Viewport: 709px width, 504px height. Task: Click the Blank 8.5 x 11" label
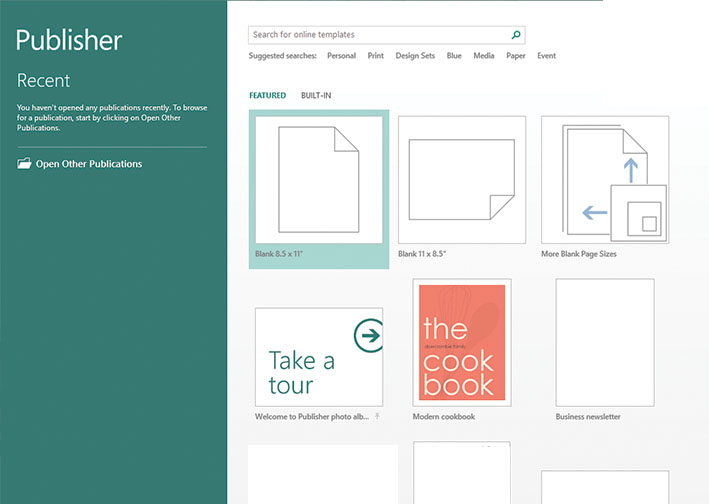click(x=279, y=254)
